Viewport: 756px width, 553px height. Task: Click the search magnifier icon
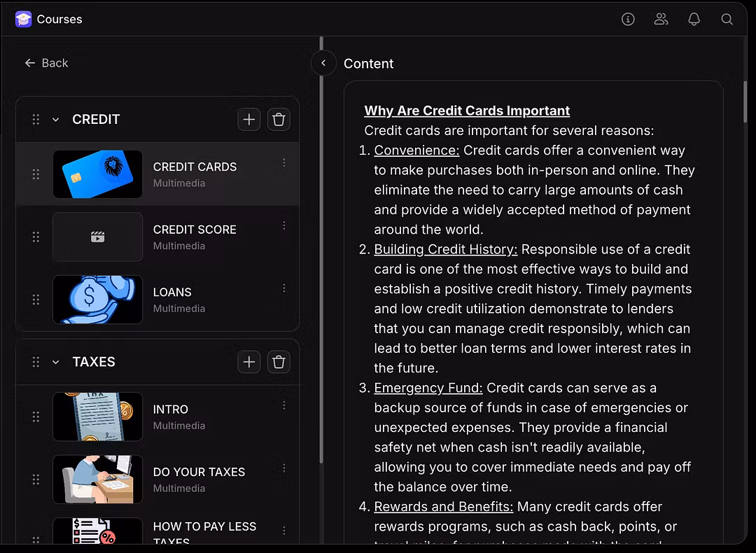pyautogui.click(x=727, y=20)
